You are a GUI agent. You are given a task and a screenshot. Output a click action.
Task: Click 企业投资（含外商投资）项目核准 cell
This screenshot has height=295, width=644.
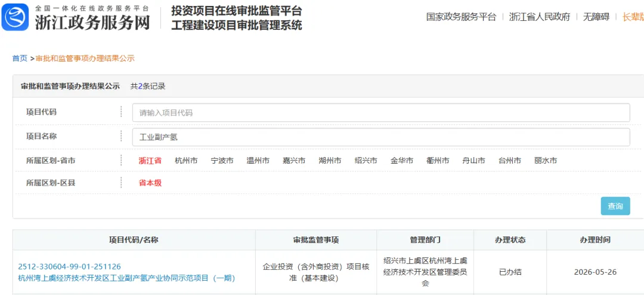click(316, 272)
